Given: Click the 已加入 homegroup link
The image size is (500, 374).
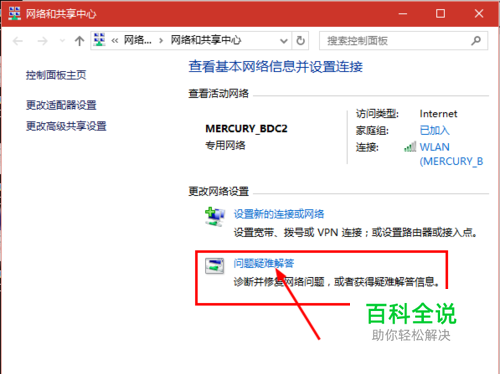Looking at the screenshot, I should [x=434, y=130].
